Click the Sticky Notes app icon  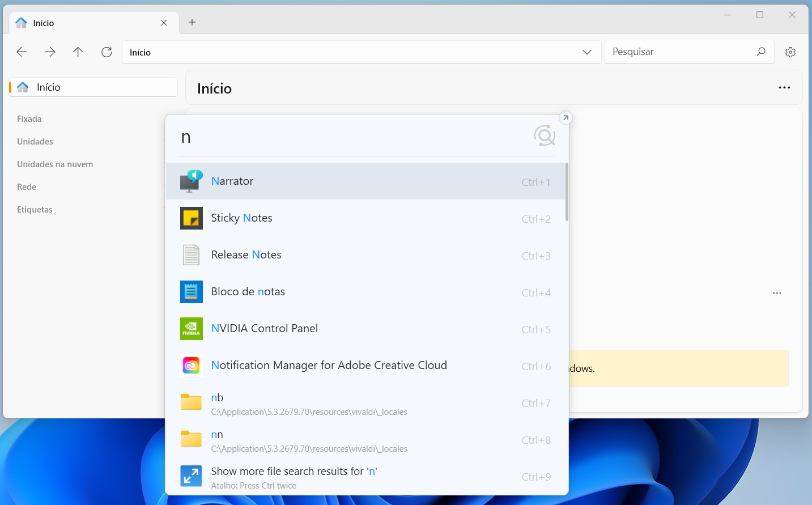pyautogui.click(x=192, y=218)
